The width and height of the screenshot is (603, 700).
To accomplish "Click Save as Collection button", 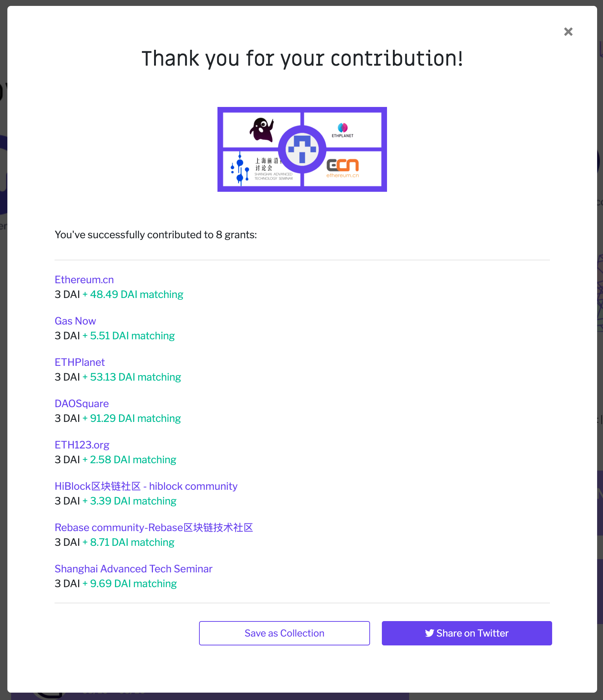I will [284, 633].
